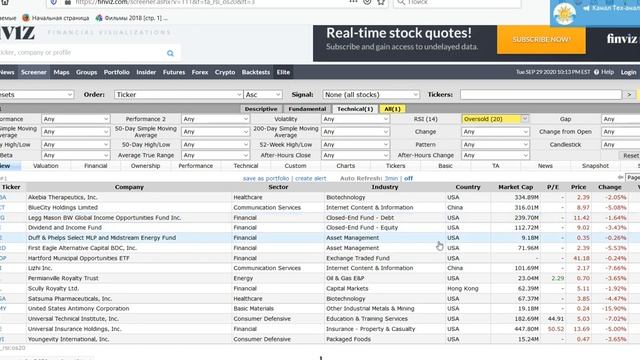This screenshot has height=360, width=640.
Task: Switch to the Financial view tab
Action: coord(96,166)
